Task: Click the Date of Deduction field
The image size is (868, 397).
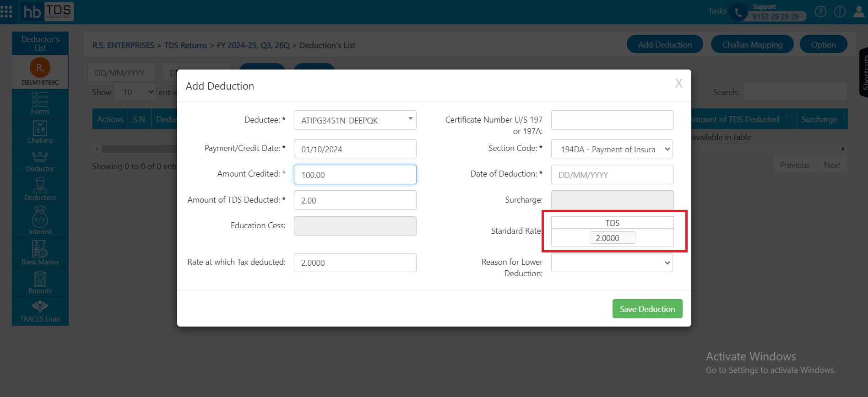Action: point(612,175)
